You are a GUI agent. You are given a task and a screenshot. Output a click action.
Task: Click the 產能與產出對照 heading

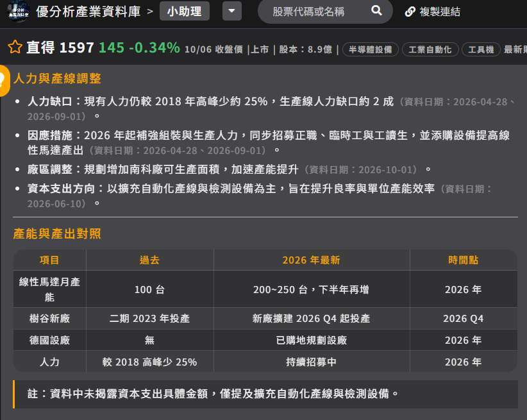tap(57, 233)
